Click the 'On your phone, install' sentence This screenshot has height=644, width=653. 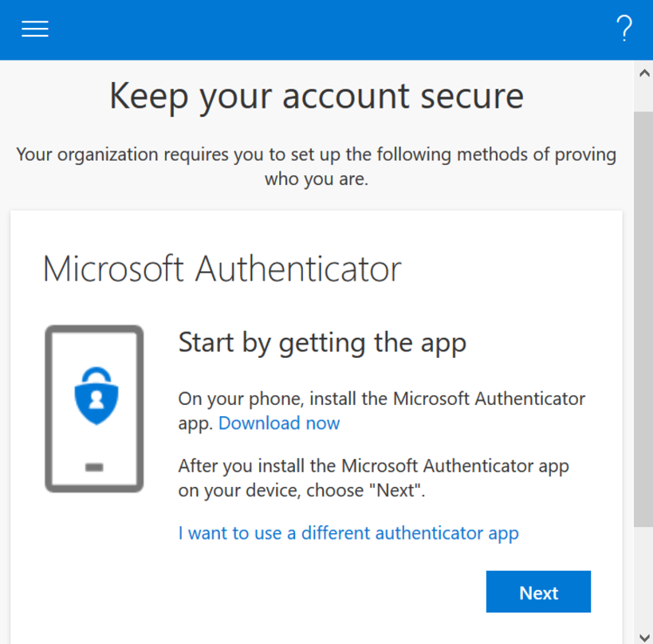381,398
